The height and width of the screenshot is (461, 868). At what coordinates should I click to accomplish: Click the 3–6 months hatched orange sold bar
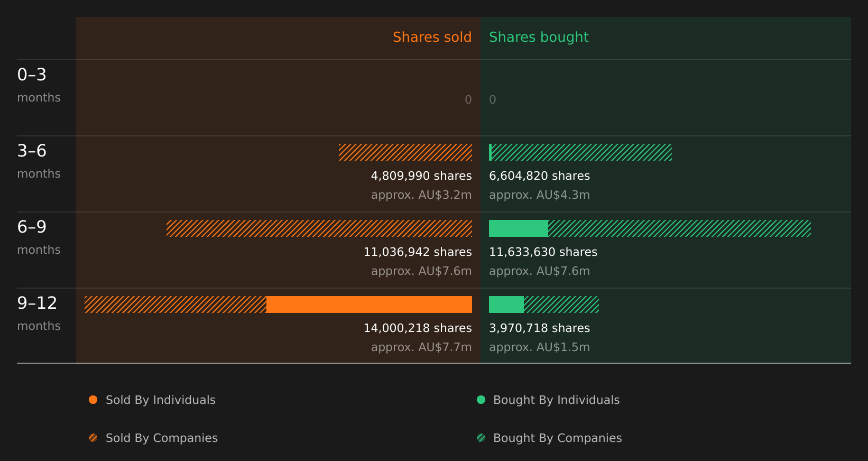(405, 152)
